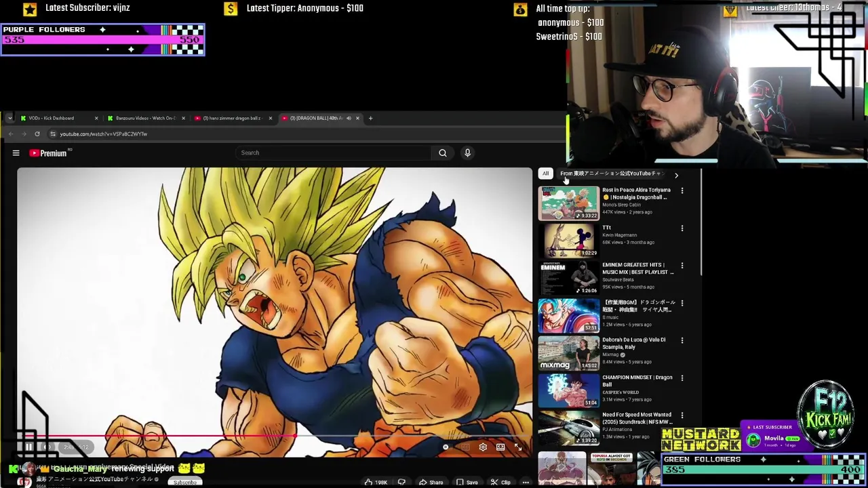The image size is (868, 488).
Task: Toggle subtitles CC in the player
Action: (x=465, y=447)
